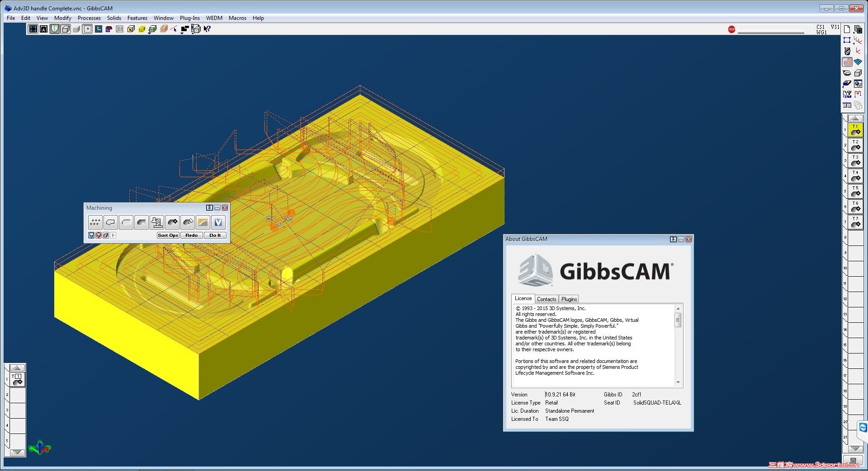Open the green layered box dropdown icon
Image resolution: width=868 pixels, height=471 pixels.
(152, 29)
